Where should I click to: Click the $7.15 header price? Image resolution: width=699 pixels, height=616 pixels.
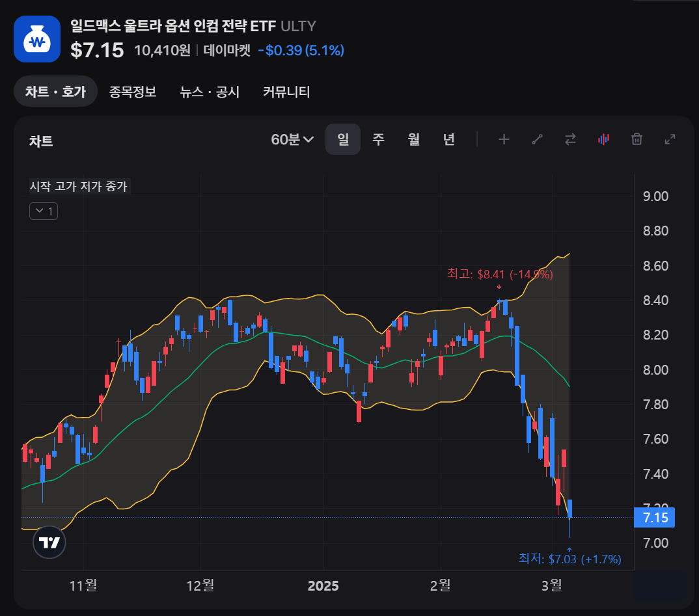click(x=97, y=50)
